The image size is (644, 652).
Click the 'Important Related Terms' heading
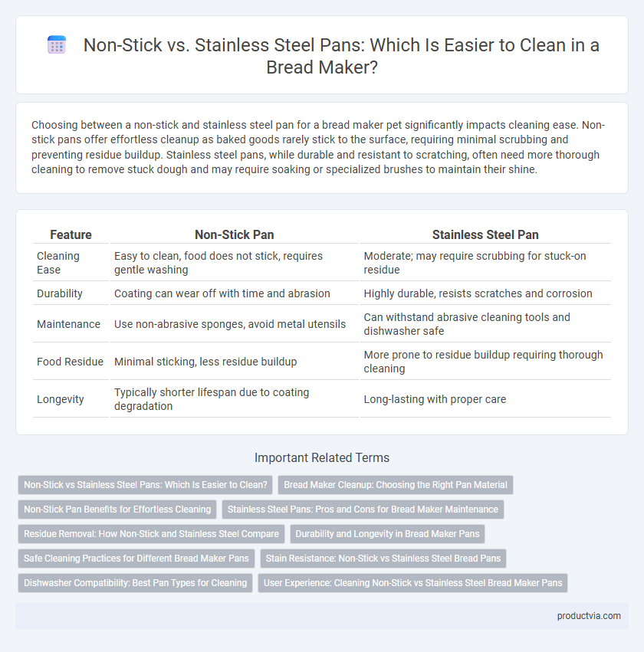[322, 458]
